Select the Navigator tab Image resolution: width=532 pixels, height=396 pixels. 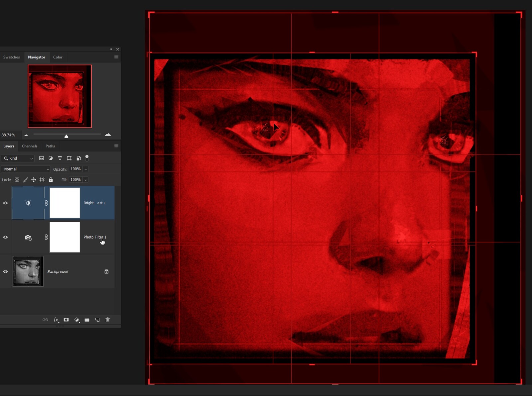pos(37,57)
